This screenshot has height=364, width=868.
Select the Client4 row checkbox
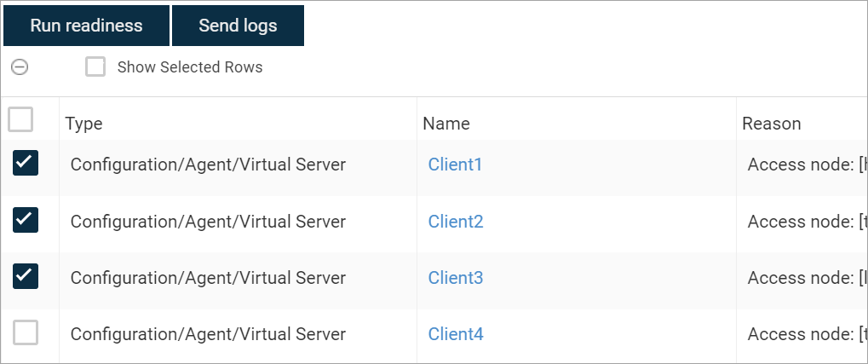point(26,333)
